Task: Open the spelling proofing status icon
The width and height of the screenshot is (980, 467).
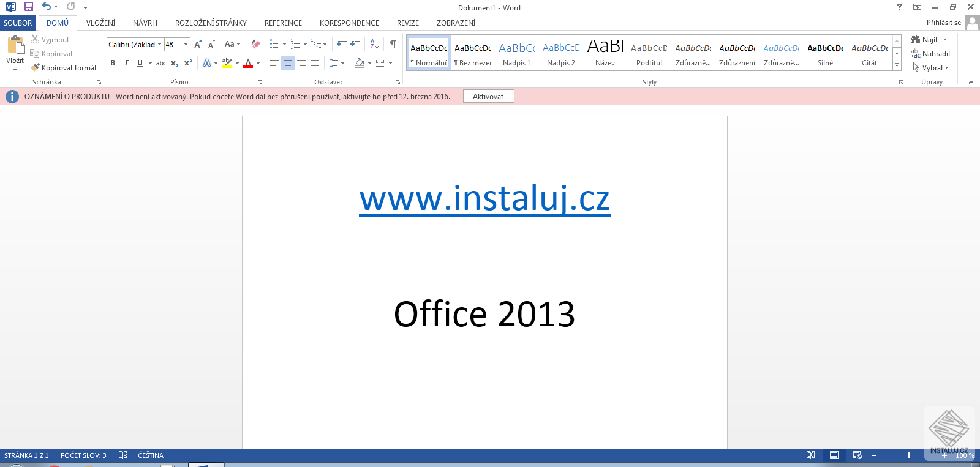Action: tap(123, 455)
